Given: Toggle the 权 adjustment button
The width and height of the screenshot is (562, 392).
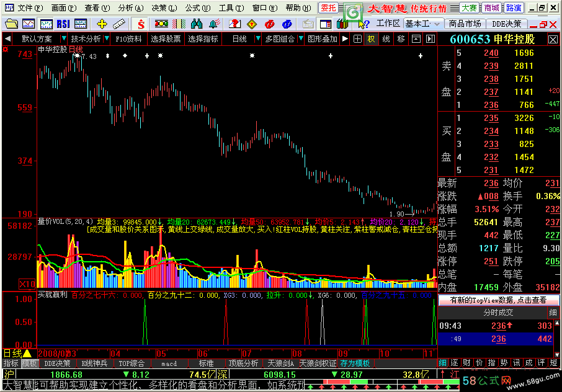Looking at the screenshot, I should [371, 38].
